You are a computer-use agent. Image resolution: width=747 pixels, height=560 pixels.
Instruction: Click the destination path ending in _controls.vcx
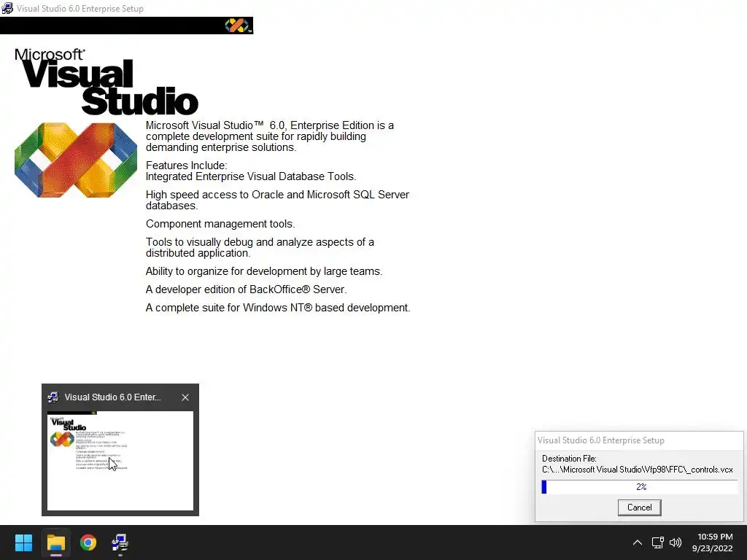637,470
